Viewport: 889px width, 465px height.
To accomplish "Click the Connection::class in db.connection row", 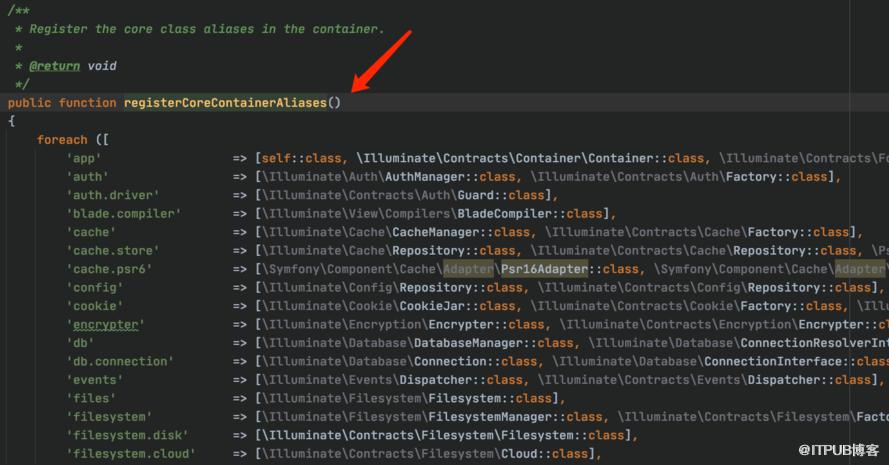I will coord(476,361).
